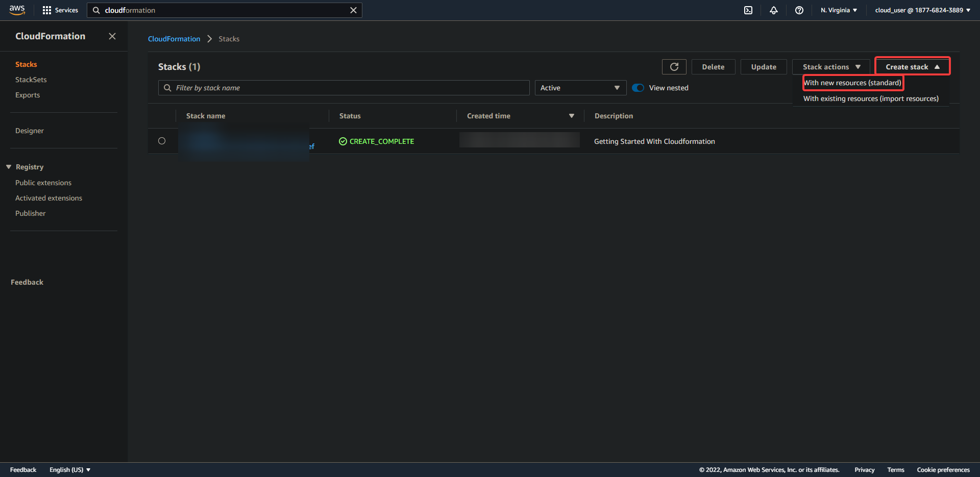
Task: Toggle the View nested switch
Action: click(638, 88)
